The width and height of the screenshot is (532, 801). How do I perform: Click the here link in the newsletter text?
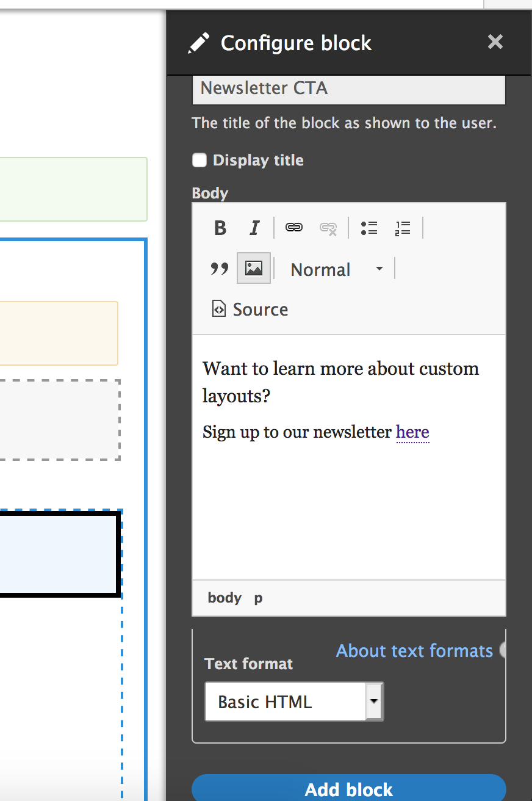(x=412, y=432)
